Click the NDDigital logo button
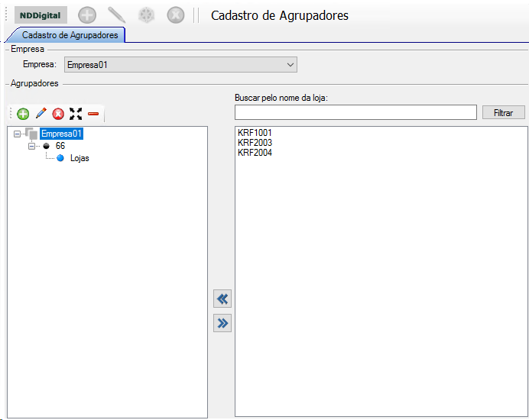Screen dimensions: 529x420 click(x=41, y=15)
